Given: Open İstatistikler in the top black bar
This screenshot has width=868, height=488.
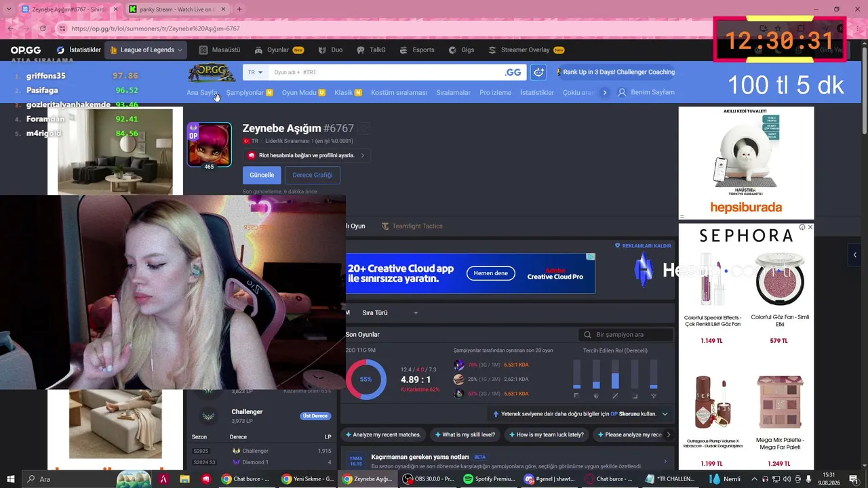Looking at the screenshot, I should (x=79, y=50).
